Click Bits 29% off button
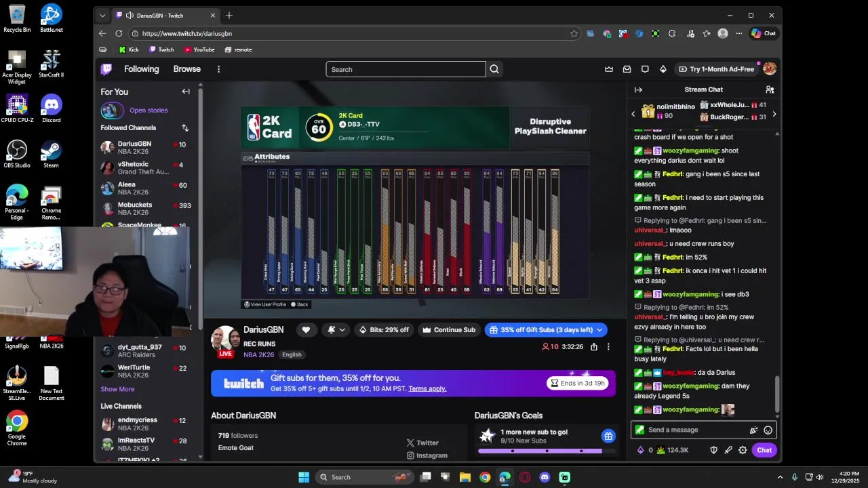The height and width of the screenshot is (488, 868). [x=384, y=330]
